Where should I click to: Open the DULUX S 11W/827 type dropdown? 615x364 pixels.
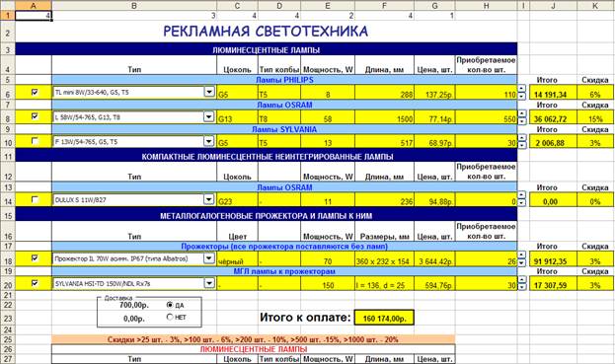[x=209, y=200]
